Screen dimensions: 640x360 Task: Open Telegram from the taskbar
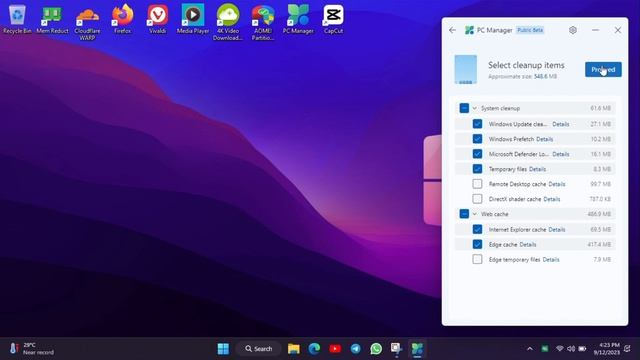[x=356, y=349]
